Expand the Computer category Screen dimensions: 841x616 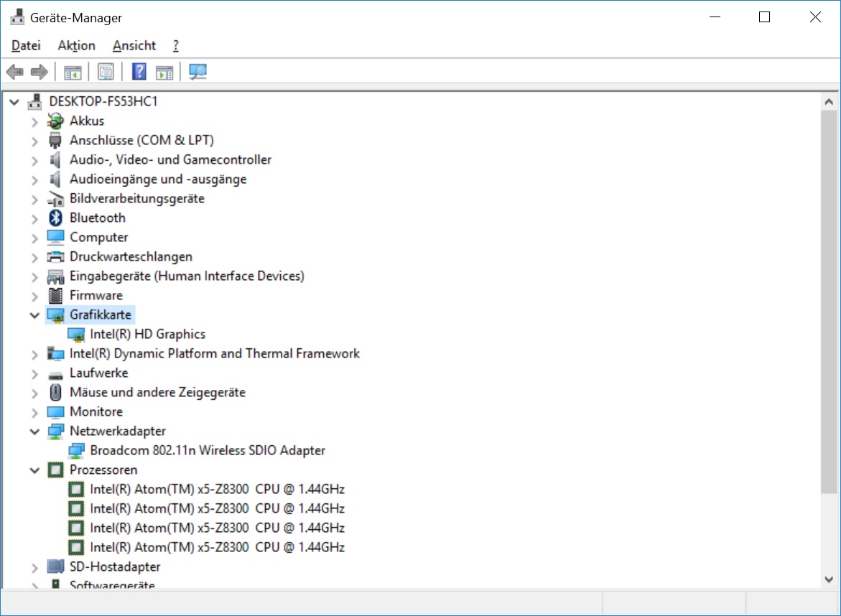(35, 238)
